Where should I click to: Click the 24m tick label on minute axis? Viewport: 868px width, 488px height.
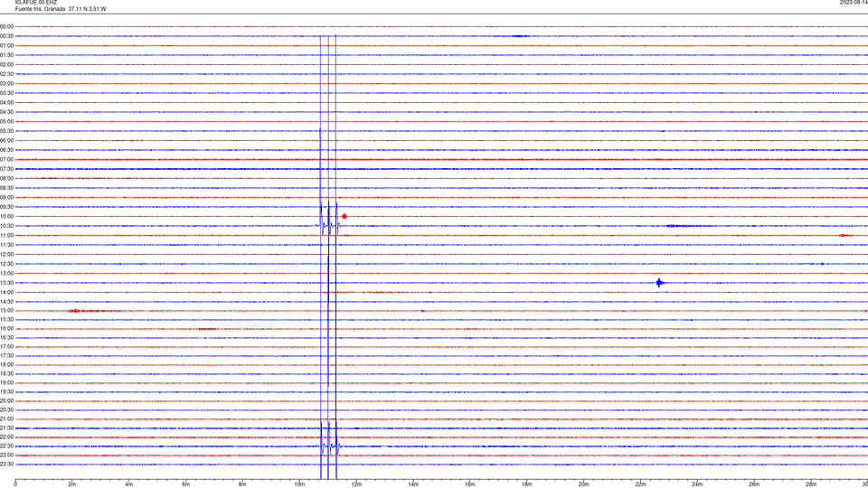click(x=697, y=484)
